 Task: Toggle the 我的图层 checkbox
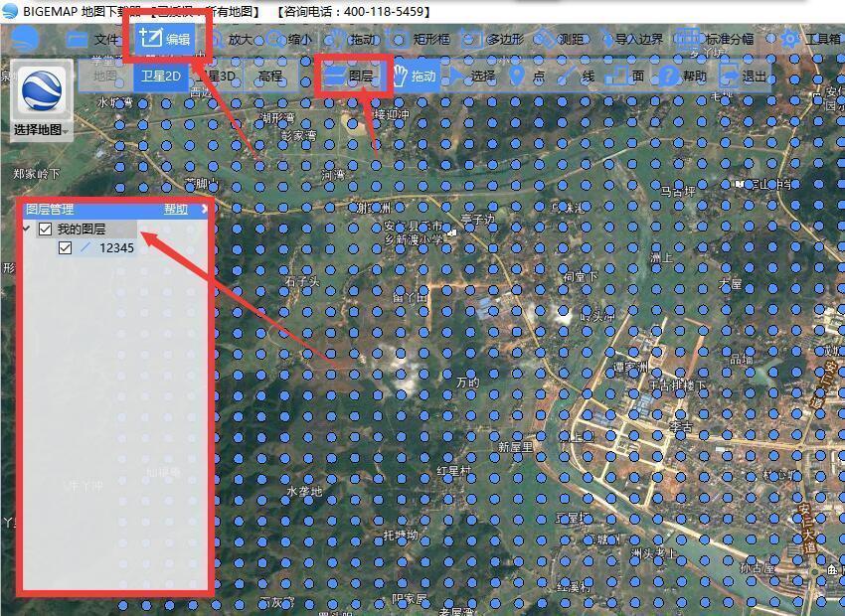[46, 230]
